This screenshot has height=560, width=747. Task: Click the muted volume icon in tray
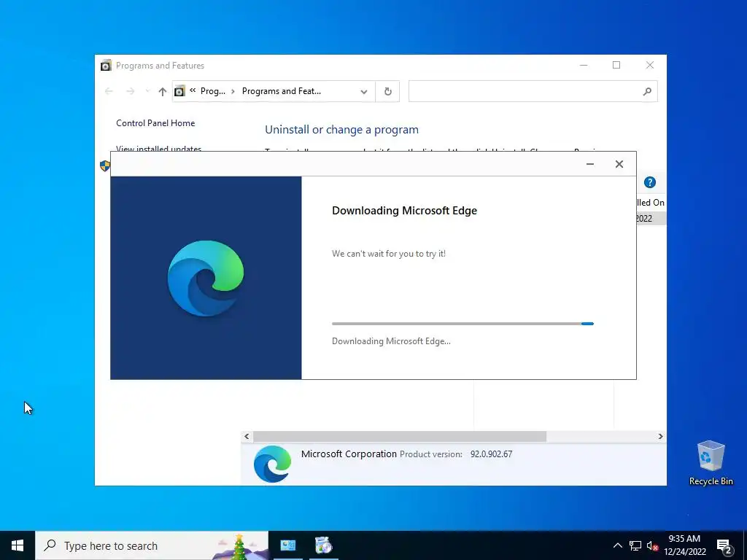(652, 545)
